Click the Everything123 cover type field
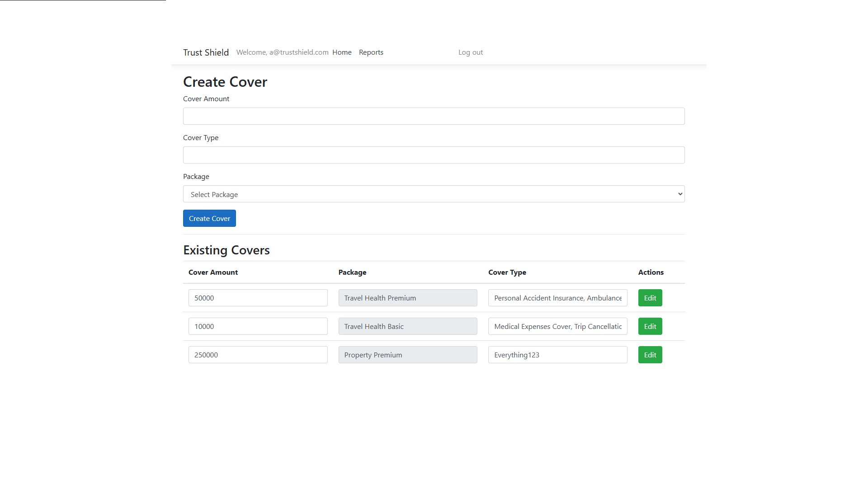 pyautogui.click(x=557, y=355)
